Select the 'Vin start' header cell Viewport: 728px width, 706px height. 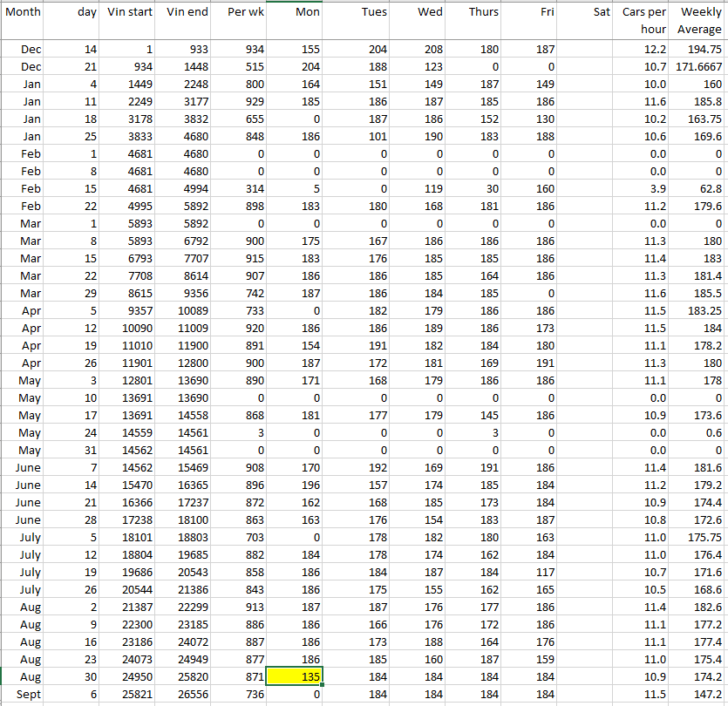coord(129,12)
